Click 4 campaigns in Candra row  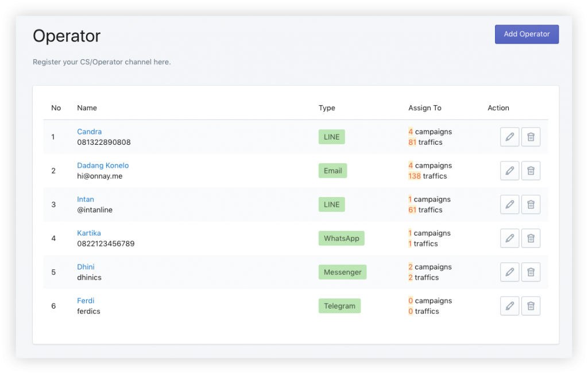[x=430, y=132]
